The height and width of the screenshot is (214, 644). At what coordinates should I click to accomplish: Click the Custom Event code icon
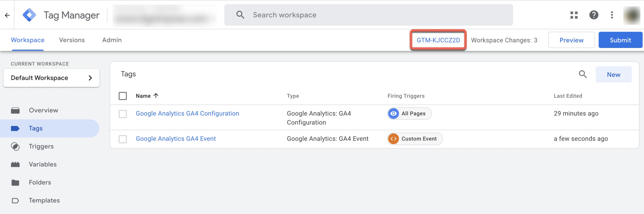tap(393, 139)
